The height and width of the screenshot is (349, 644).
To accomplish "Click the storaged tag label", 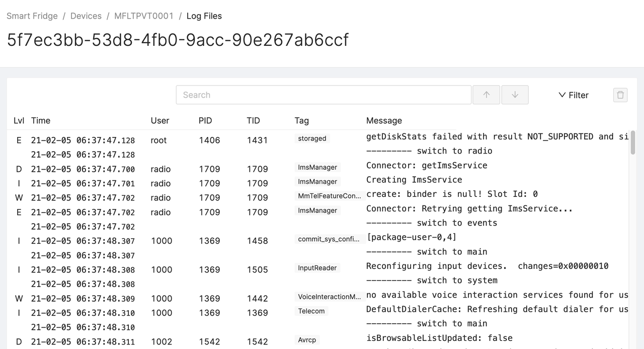I will click(312, 138).
